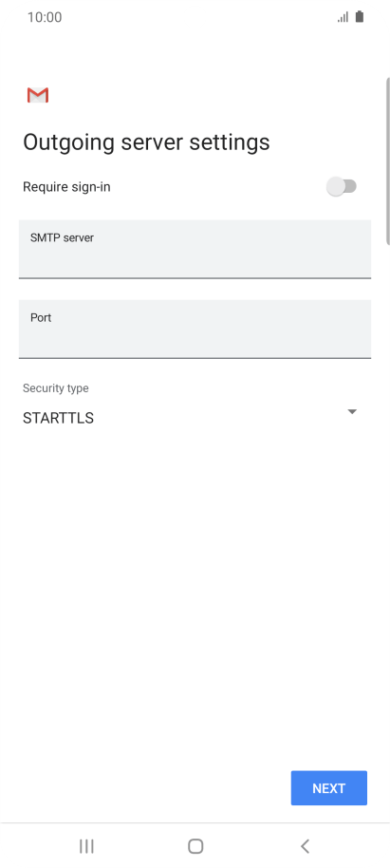The image size is (390, 868).
Task: Focus the SMTP server input field
Action: pos(195,249)
